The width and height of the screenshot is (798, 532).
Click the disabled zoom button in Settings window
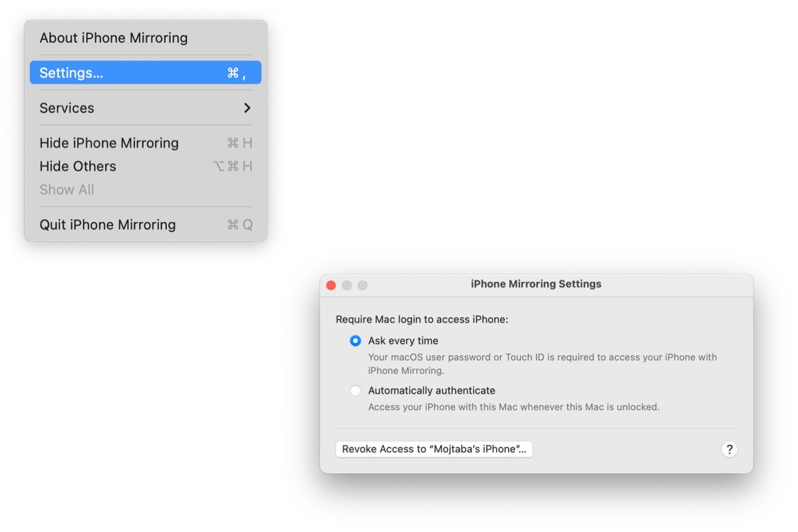(x=362, y=285)
